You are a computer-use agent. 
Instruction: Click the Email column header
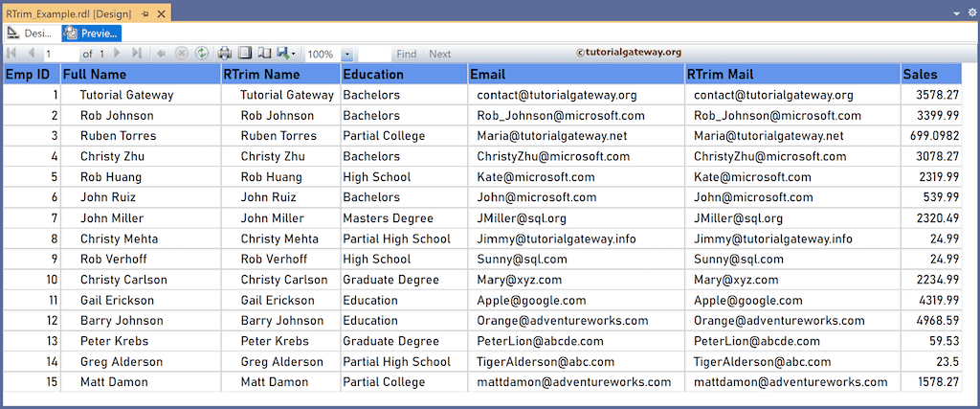point(576,75)
